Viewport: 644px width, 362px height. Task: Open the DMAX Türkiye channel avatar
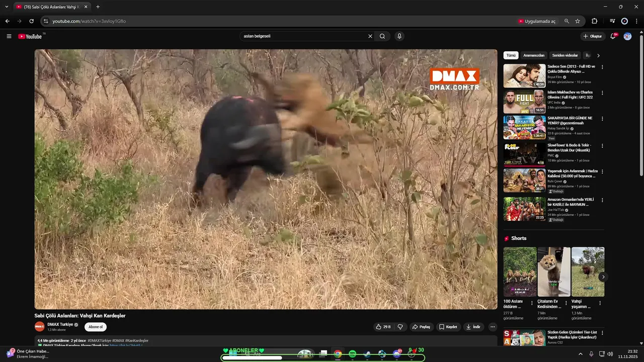point(39,326)
